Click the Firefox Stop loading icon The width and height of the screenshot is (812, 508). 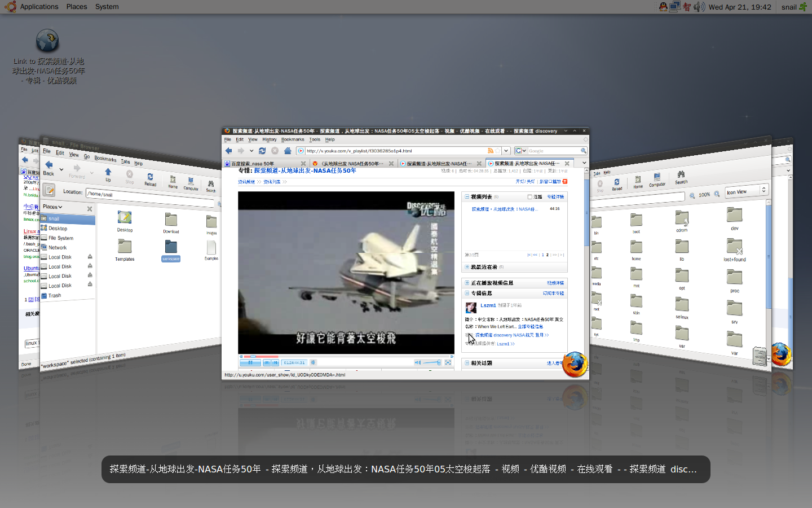tap(275, 151)
